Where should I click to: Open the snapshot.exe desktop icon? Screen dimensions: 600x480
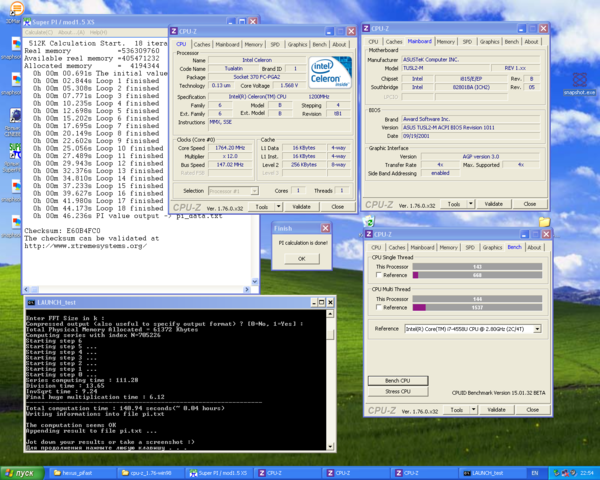coord(580,80)
